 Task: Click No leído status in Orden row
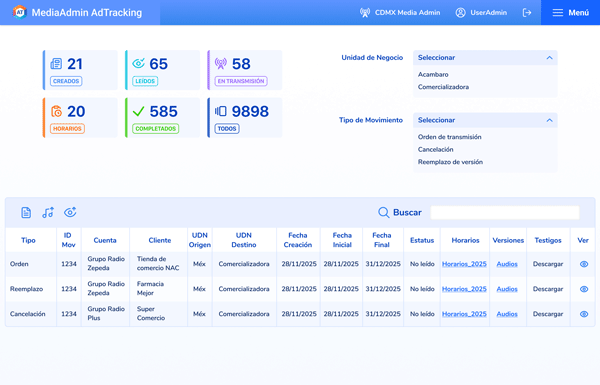click(422, 264)
